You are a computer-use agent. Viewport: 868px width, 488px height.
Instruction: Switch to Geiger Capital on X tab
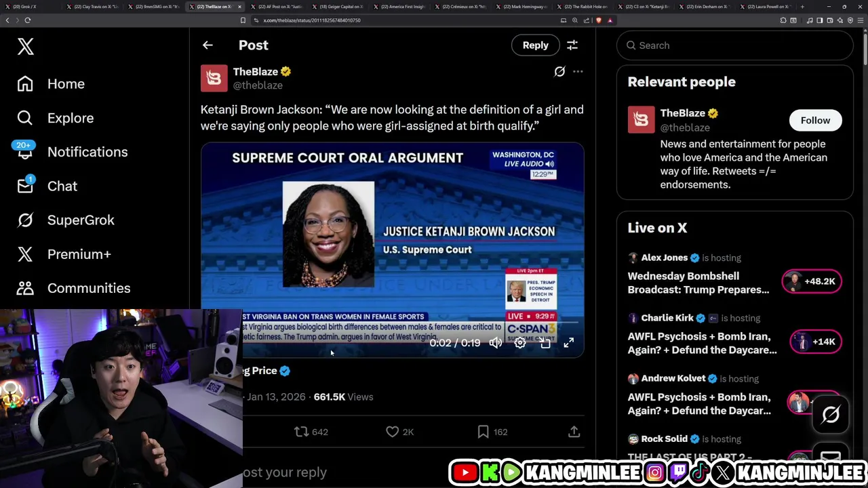pos(337,7)
